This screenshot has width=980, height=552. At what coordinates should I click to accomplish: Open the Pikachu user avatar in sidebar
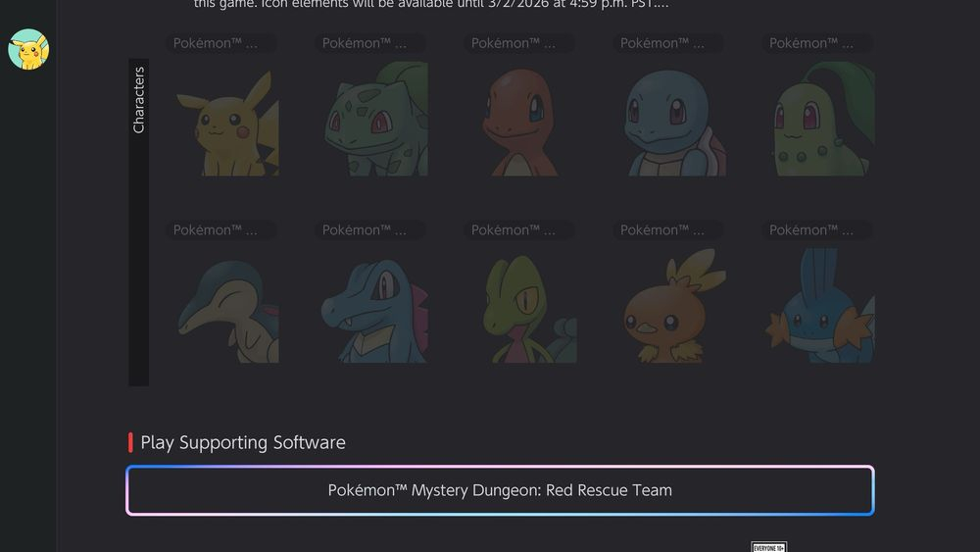click(x=28, y=49)
